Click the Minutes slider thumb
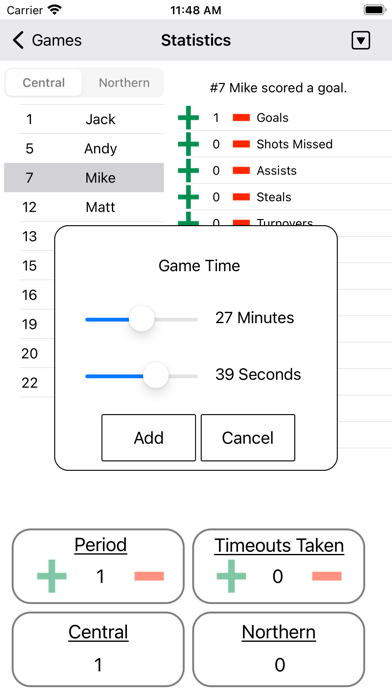The height and width of the screenshot is (696, 392). pos(142,318)
